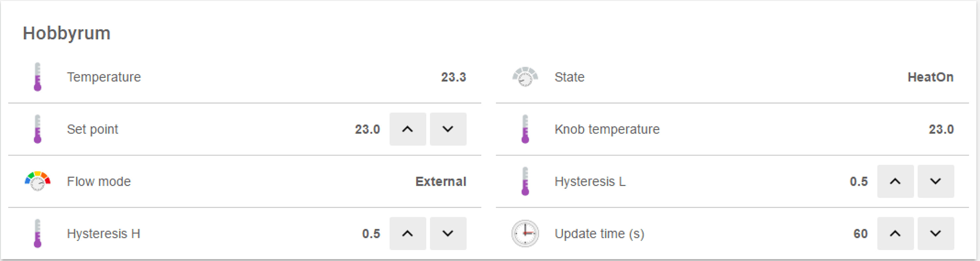Lower Hysteresis H with down arrow
This screenshot has width=980, height=261.
click(448, 233)
